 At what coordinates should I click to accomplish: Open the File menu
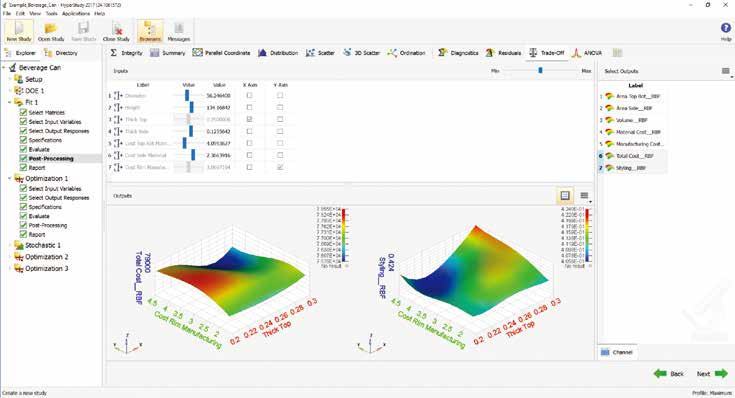pyautogui.click(x=7, y=14)
